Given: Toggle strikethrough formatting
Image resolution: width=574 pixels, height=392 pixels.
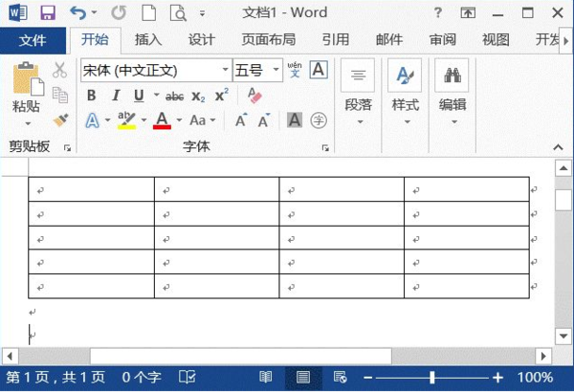Looking at the screenshot, I should tap(175, 97).
